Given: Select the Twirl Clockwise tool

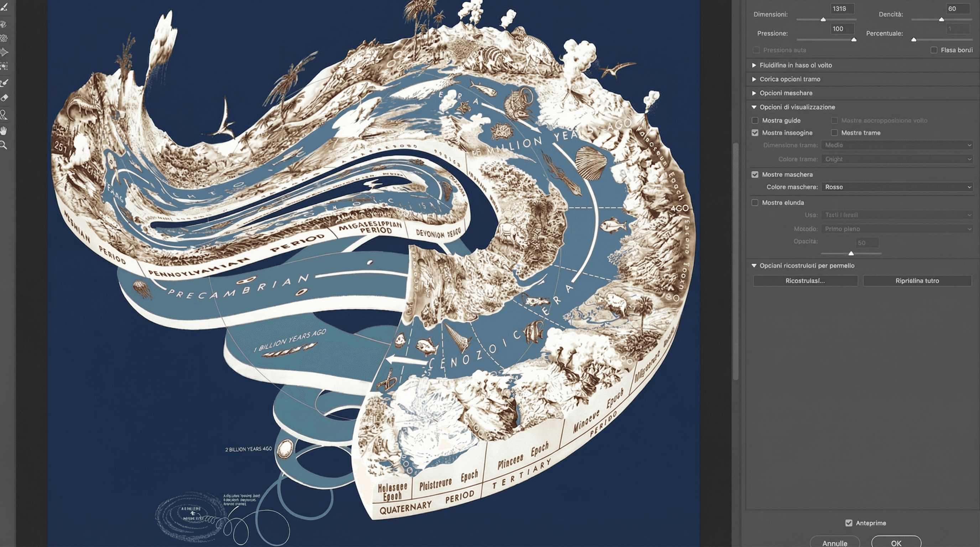Looking at the screenshot, I should [4, 24].
